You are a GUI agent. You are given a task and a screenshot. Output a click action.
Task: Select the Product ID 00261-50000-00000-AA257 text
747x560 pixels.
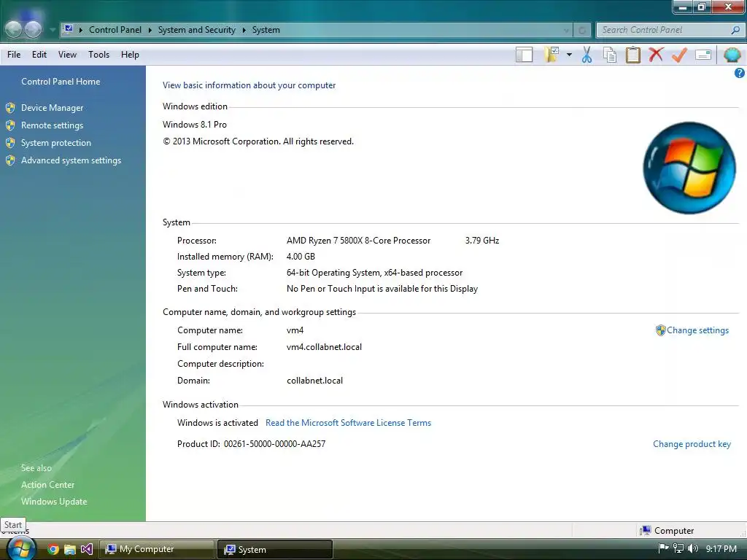click(x=274, y=444)
